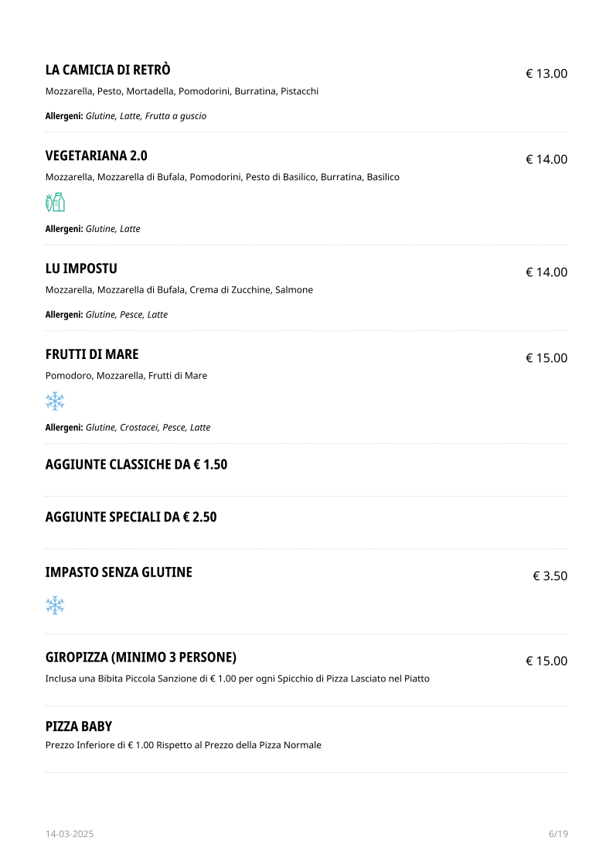The width and height of the screenshot is (613, 868).
Task: Click the € 15.00 price beside Giropizza
Action: (x=547, y=661)
